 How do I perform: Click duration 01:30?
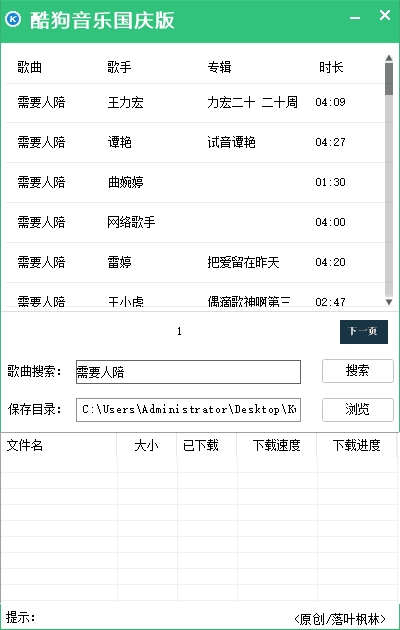point(330,182)
